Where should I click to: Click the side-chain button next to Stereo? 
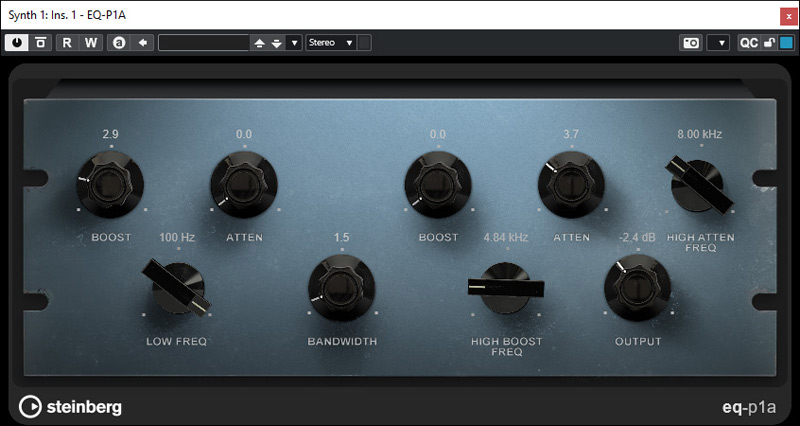(x=364, y=43)
